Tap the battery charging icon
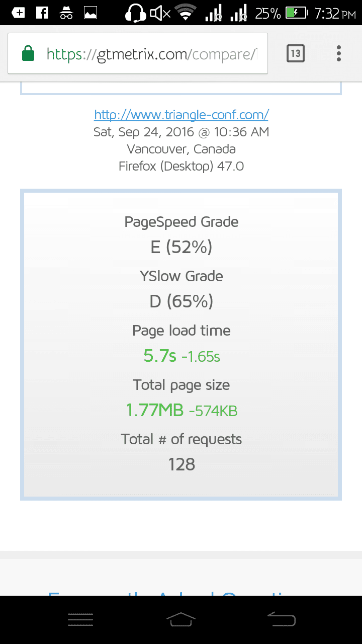The height and width of the screenshot is (644, 362). point(296,13)
